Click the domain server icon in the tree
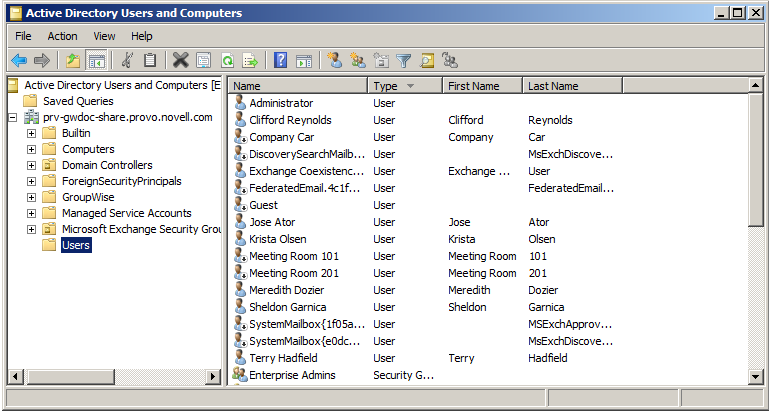 pyautogui.click(x=32, y=118)
